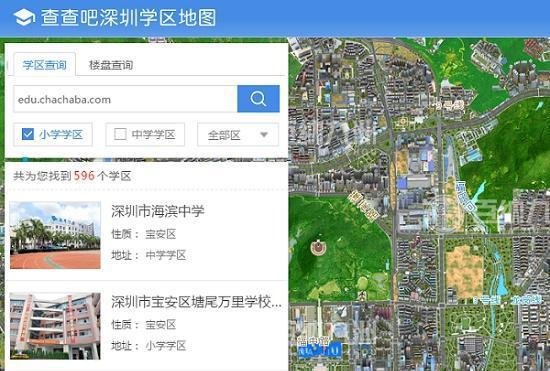Click the 查查吧深圳学区地图 site title
The width and height of the screenshot is (550, 371).
[x=128, y=18]
